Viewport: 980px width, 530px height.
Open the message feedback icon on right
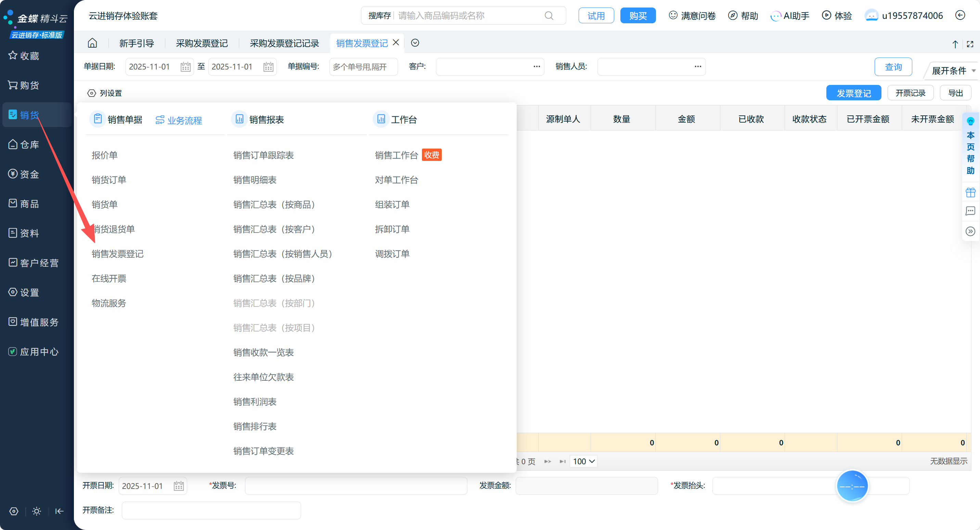tap(970, 211)
